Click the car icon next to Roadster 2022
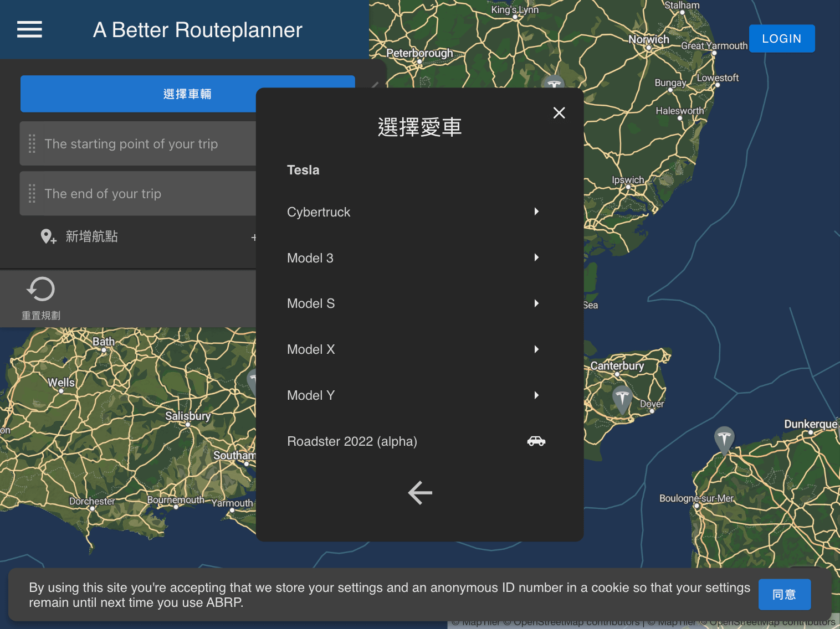Viewport: 840px width, 629px height. click(536, 441)
